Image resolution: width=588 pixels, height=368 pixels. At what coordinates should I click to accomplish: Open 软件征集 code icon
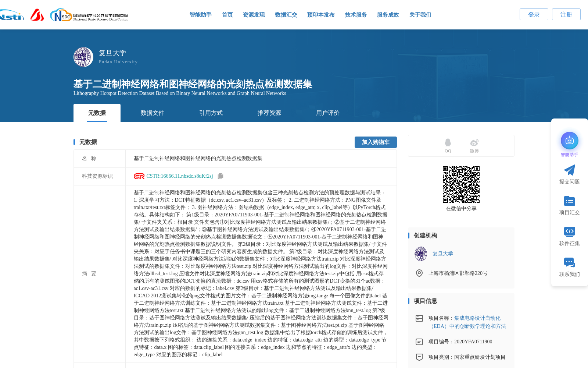click(569, 231)
